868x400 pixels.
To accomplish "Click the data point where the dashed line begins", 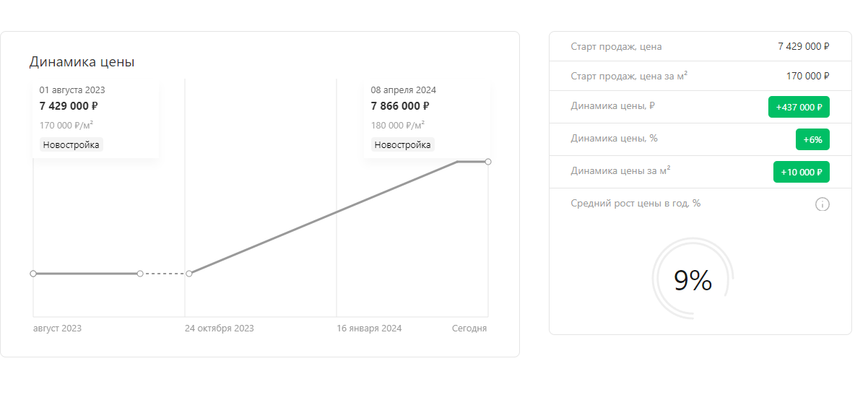I will [140, 274].
